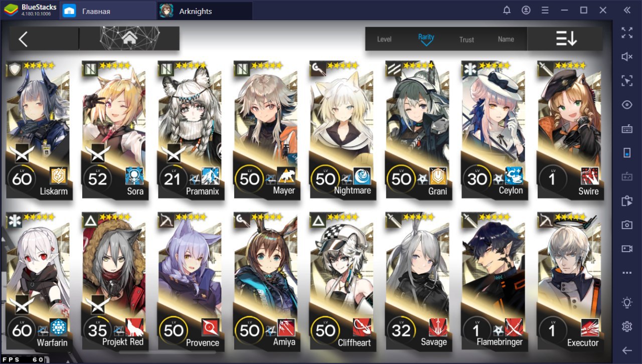Expand the BlueStacks hamburger menu
The height and width of the screenshot is (364, 642).
tap(545, 10)
